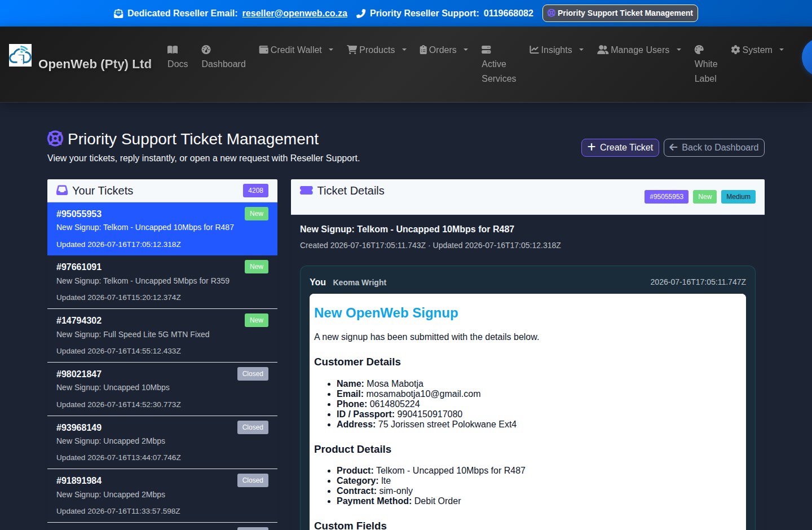Image resolution: width=812 pixels, height=530 pixels.
Task: Open closed ticket #93968149 Uncapped 2Mbps
Action: point(162,443)
